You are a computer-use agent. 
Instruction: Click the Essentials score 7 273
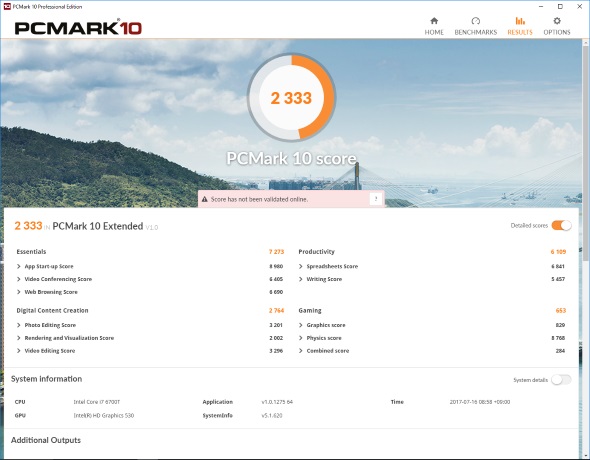[276, 252]
